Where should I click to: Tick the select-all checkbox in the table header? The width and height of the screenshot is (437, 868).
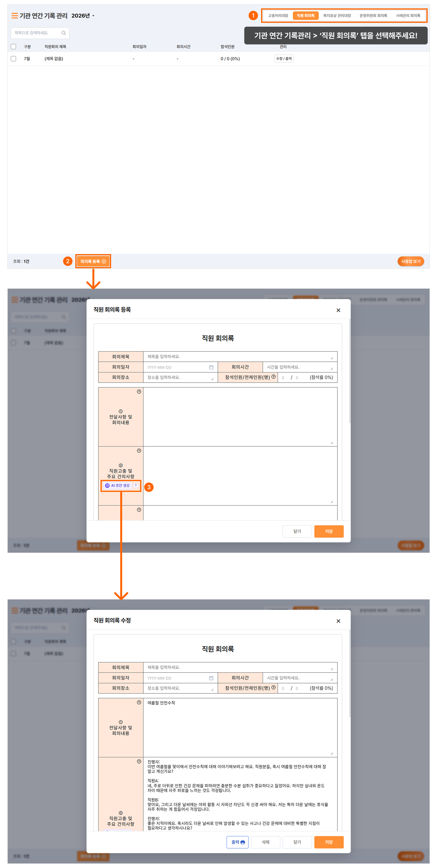point(13,47)
